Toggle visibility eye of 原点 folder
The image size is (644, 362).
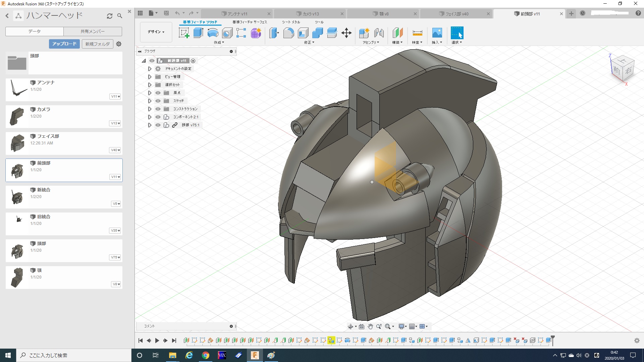click(158, 93)
